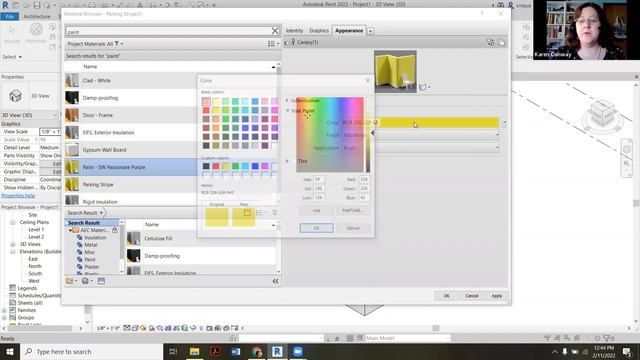Click the duplicate asset icon
This screenshot has height=360, width=640.
(x=501, y=42)
